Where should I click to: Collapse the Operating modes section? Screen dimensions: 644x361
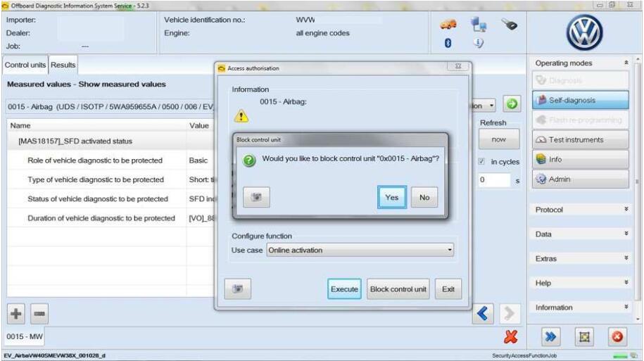point(626,63)
